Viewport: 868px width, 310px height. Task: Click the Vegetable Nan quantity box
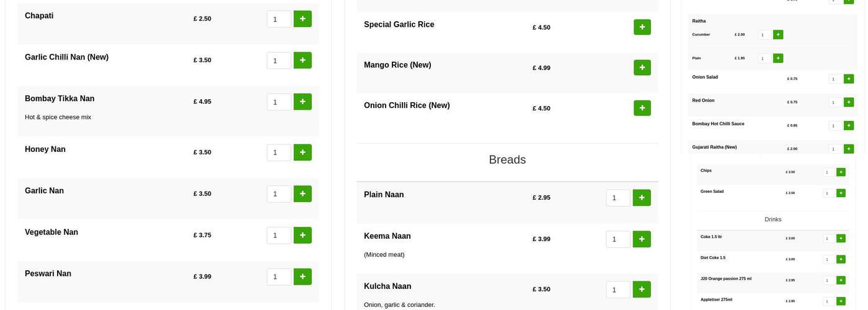278,236
